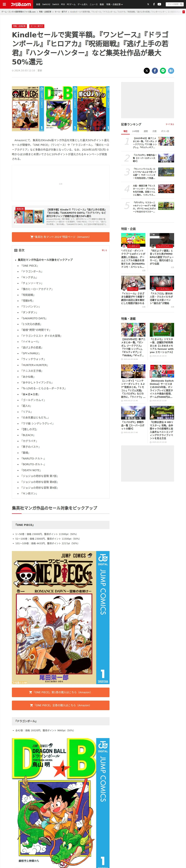
Task: Open the 集英社 秋マン!! 2024 Amazon button
Action: pyautogui.click(x=60, y=237)
